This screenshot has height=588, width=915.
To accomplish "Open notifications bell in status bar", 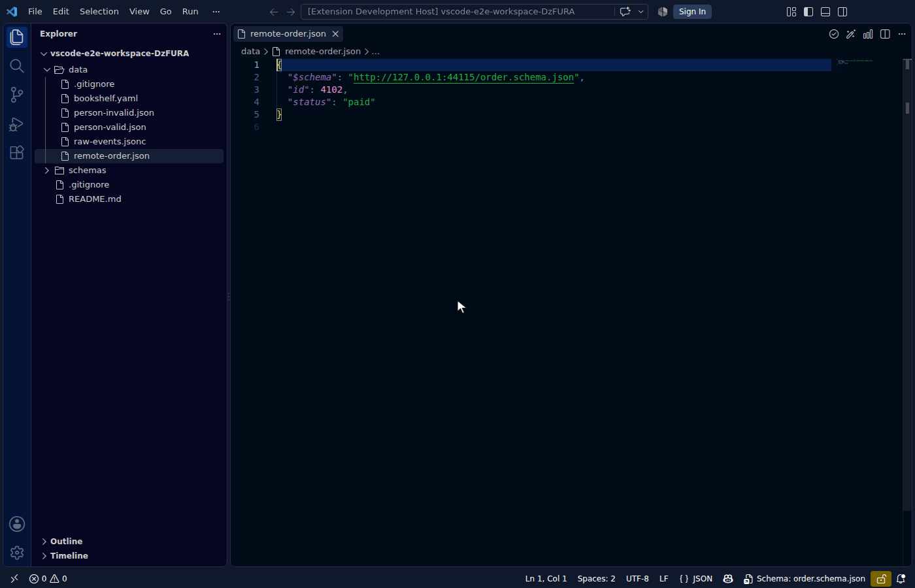I will (901, 579).
